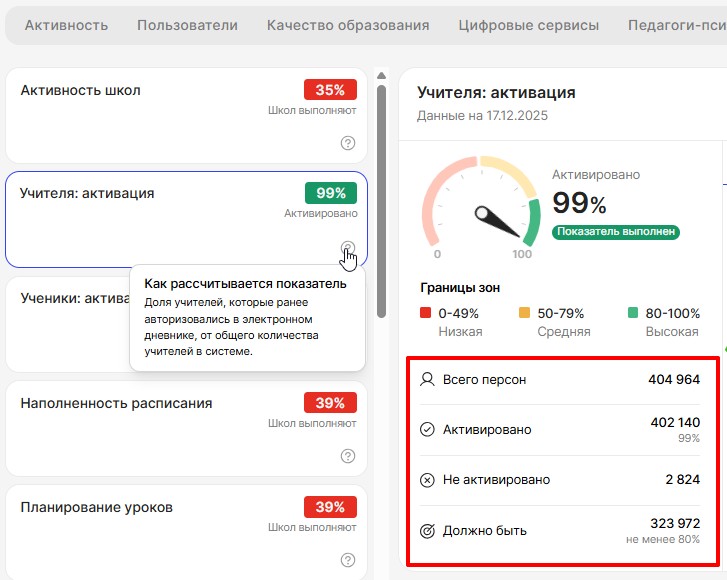Click the green 80-100% Высокая zone swatch

pyautogui.click(x=633, y=315)
